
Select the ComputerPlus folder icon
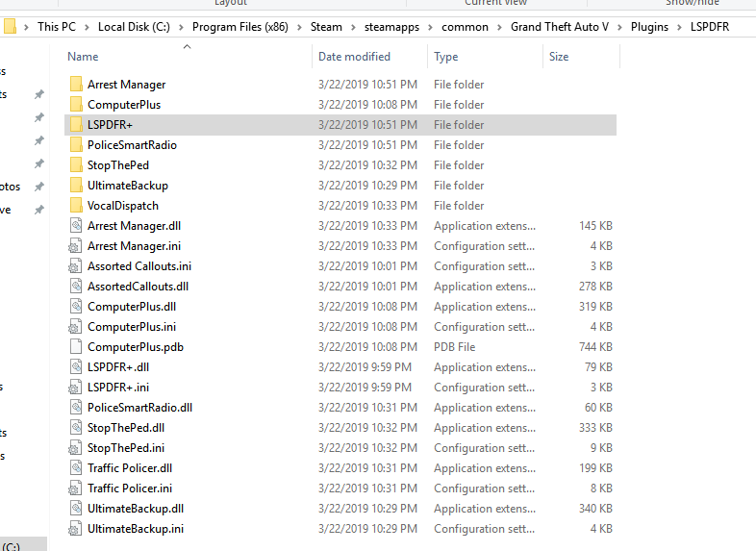[x=76, y=105]
